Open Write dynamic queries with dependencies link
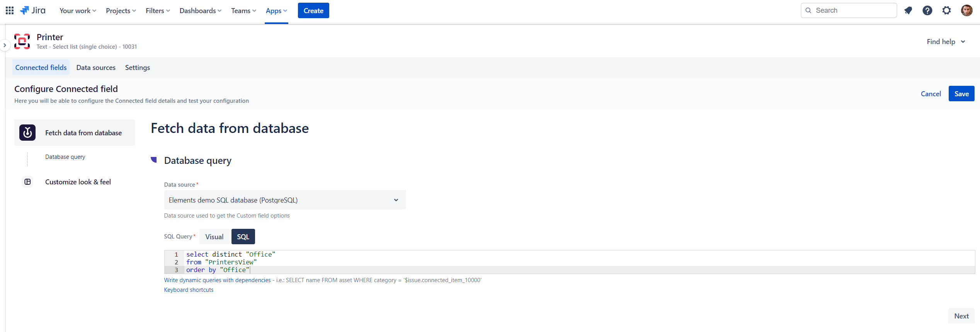Viewport: 980px width, 332px height. coord(217,280)
